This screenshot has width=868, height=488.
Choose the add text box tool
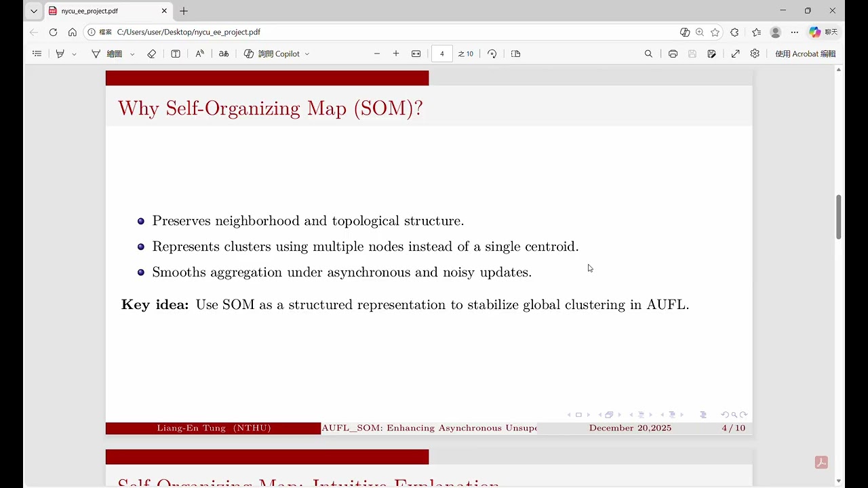point(176,54)
